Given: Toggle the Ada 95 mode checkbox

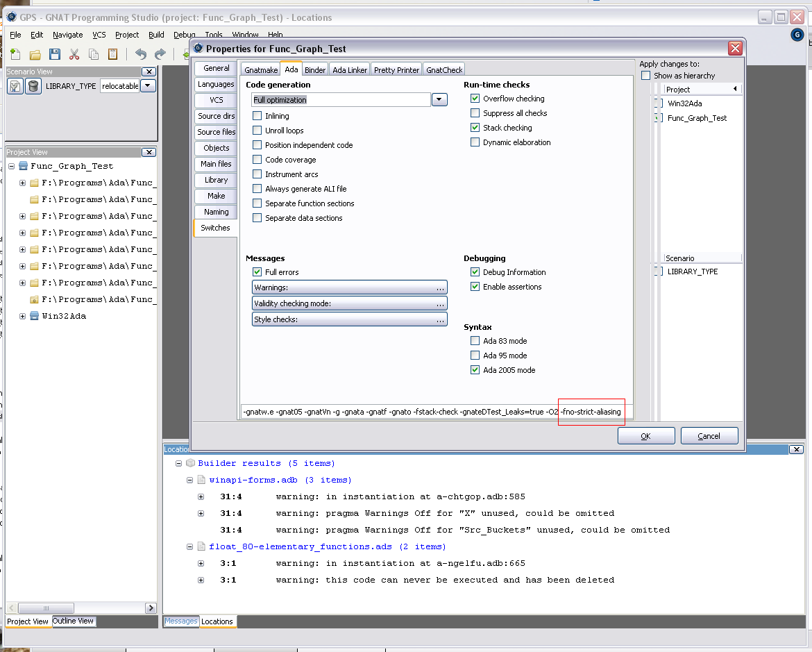Looking at the screenshot, I should 475,356.
